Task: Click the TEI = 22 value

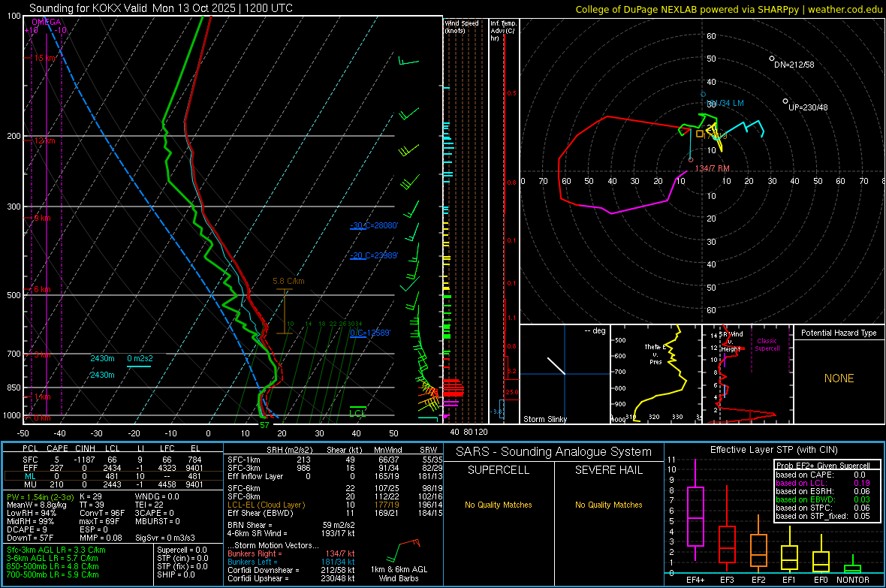Action: pyautogui.click(x=149, y=505)
